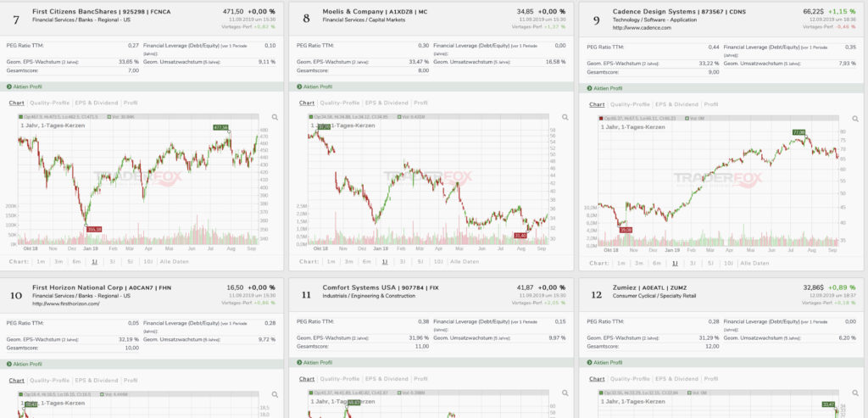Image resolution: width=868 pixels, height=418 pixels.
Task: Show Alle Daten on Cadence Design chart
Action: (x=755, y=264)
